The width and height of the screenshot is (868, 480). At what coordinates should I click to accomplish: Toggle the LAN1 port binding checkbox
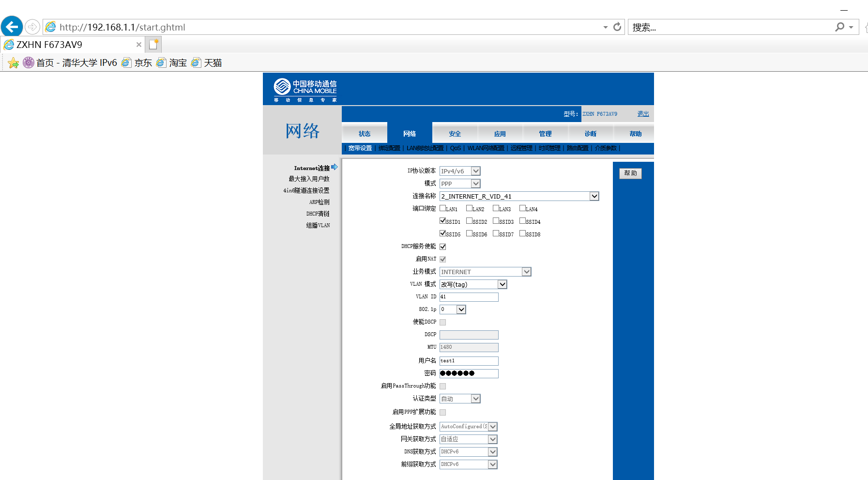[442, 208]
